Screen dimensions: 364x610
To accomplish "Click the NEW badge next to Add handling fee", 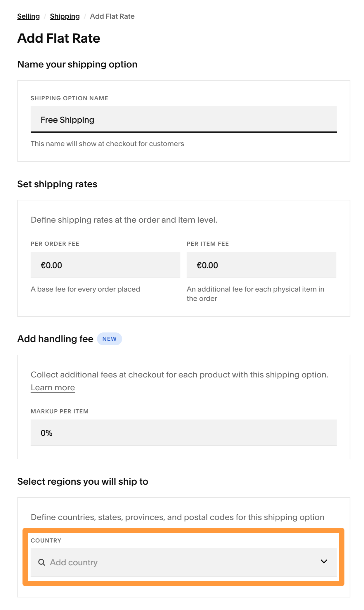I will (x=109, y=339).
